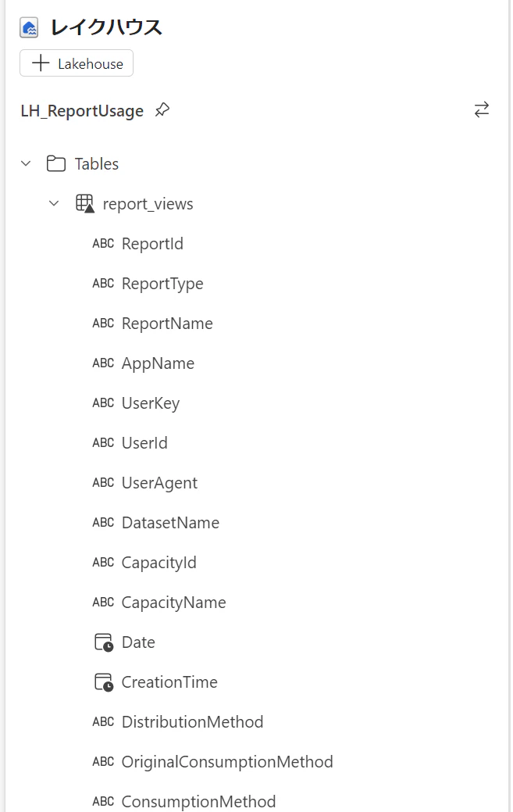Viewport: 513px width, 812px height.
Task: Click the Tables folder icon
Action: tap(56, 163)
